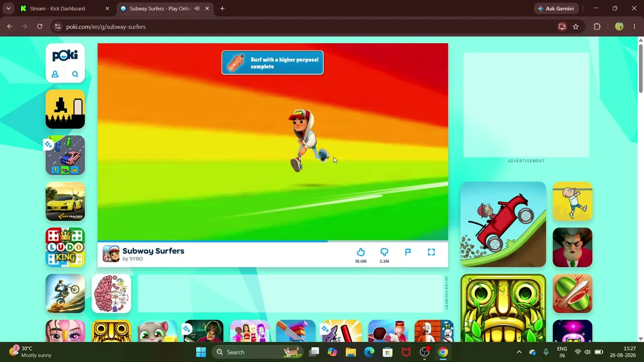
Task: Open the Chrome three-dot menu
Action: [x=634, y=27]
